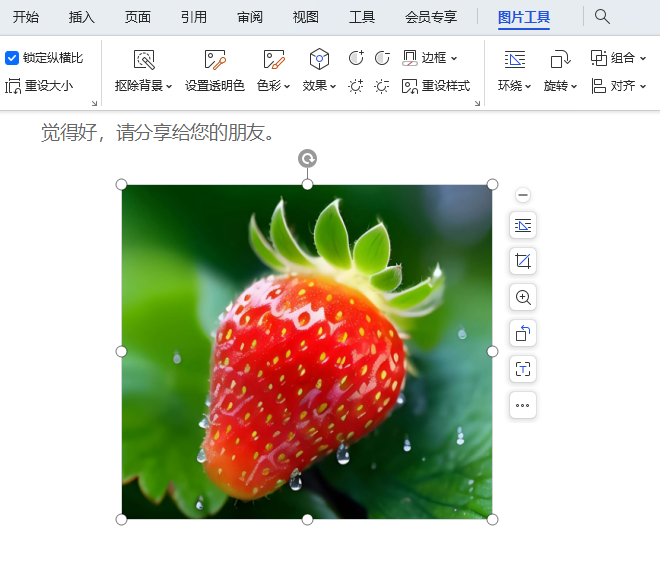The width and height of the screenshot is (660, 569).
Task: Click the rotation handle above the image
Action: coord(307,159)
